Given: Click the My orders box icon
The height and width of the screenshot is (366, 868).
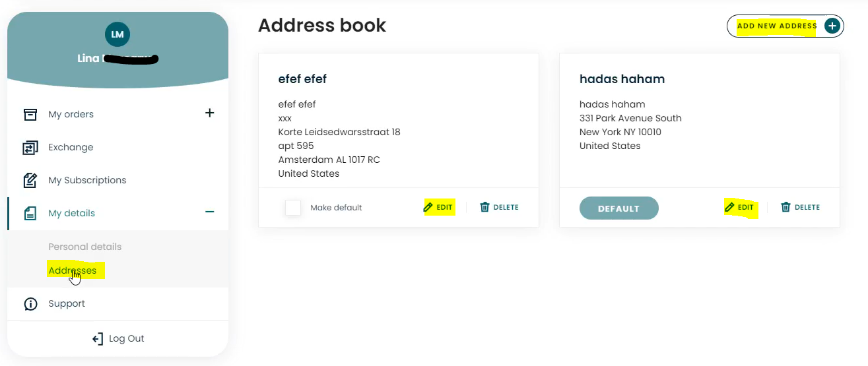Looking at the screenshot, I should [x=30, y=114].
